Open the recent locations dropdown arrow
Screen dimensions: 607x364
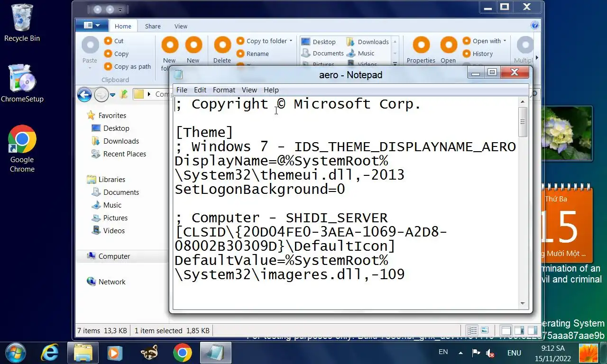click(112, 95)
